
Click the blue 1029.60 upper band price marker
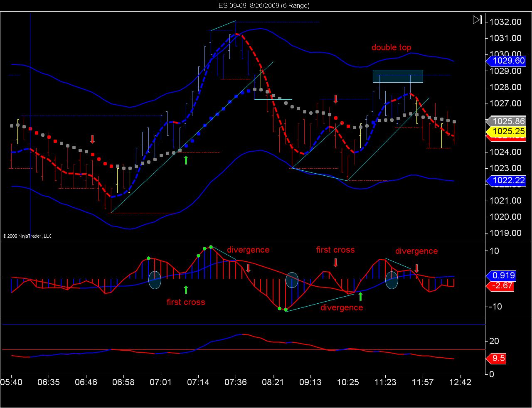pos(505,61)
